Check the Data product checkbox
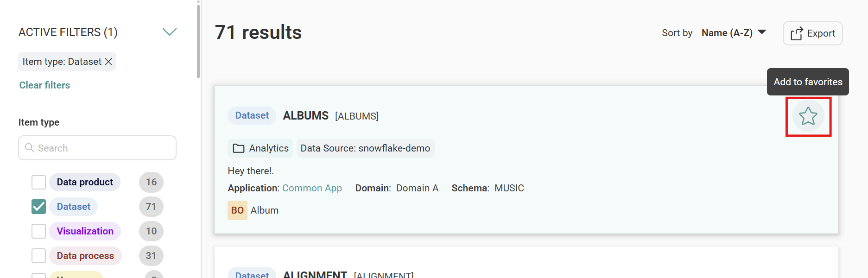The image size is (868, 278). coord(39,182)
